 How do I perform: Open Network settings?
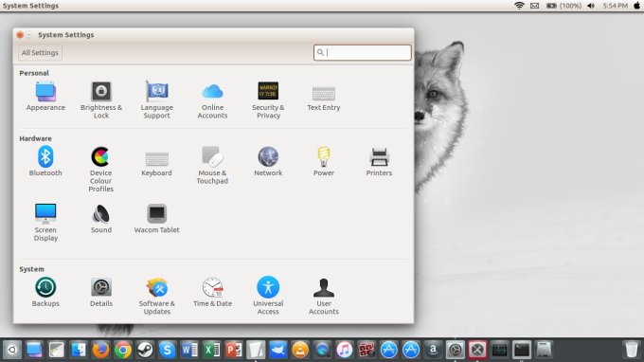click(x=268, y=161)
